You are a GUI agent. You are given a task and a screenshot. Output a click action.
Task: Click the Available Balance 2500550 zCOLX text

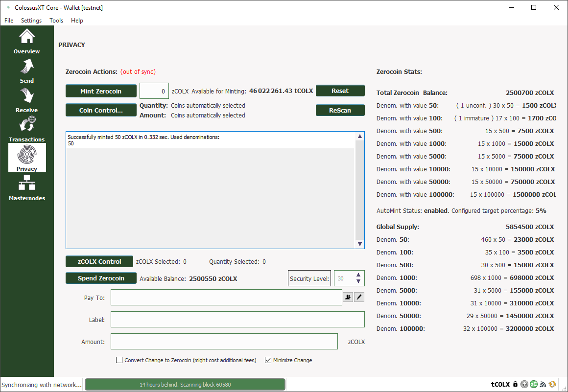point(189,279)
